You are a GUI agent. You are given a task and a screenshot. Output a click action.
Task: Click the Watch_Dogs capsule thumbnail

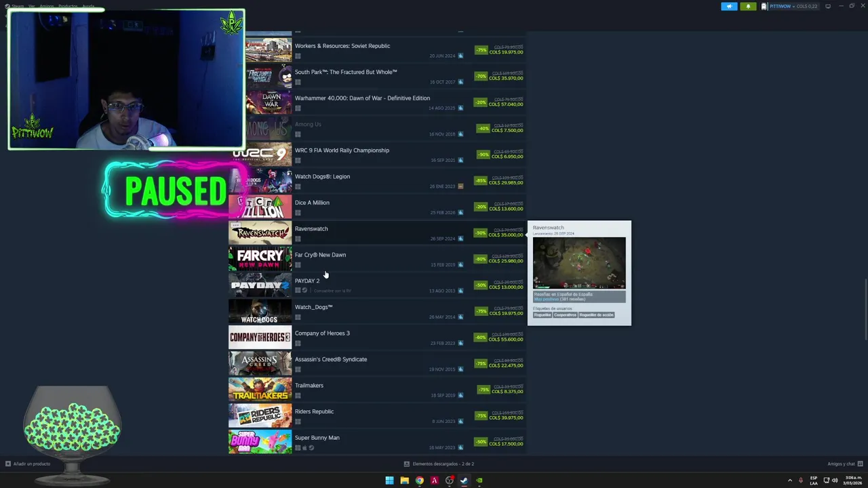[260, 311]
